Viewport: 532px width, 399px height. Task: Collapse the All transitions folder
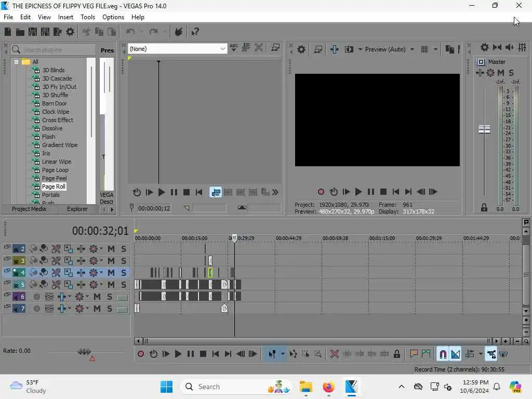[16, 62]
